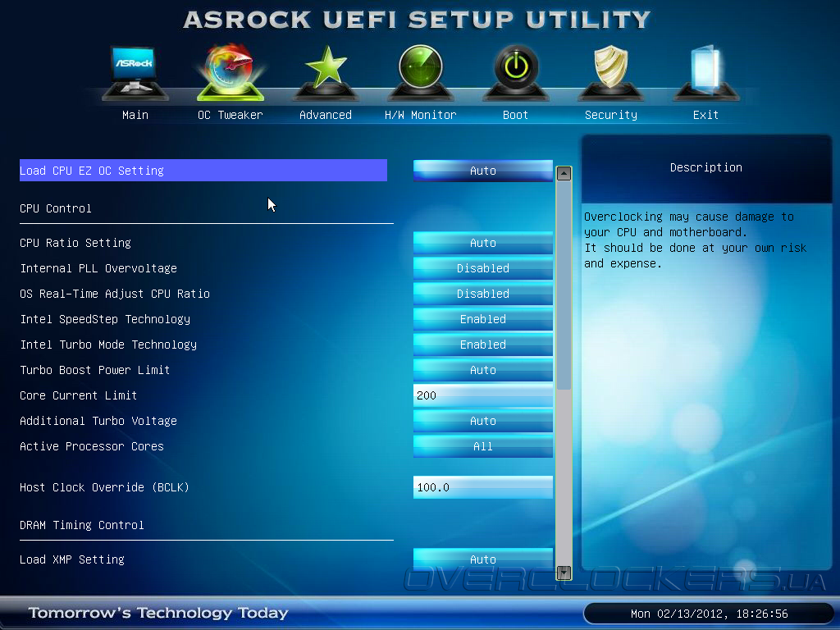This screenshot has width=840, height=630.
Task: Change Internal PLL Overvoltage Disabled value
Action: tap(482, 268)
